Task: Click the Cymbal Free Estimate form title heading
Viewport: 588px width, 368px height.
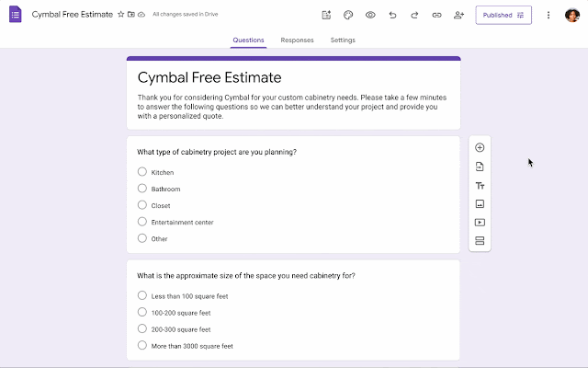Action: 209,77
